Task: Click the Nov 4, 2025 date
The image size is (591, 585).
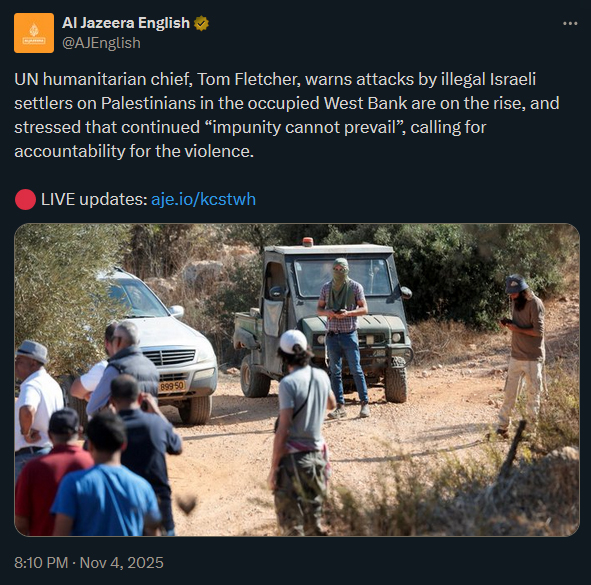Action: click(121, 563)
